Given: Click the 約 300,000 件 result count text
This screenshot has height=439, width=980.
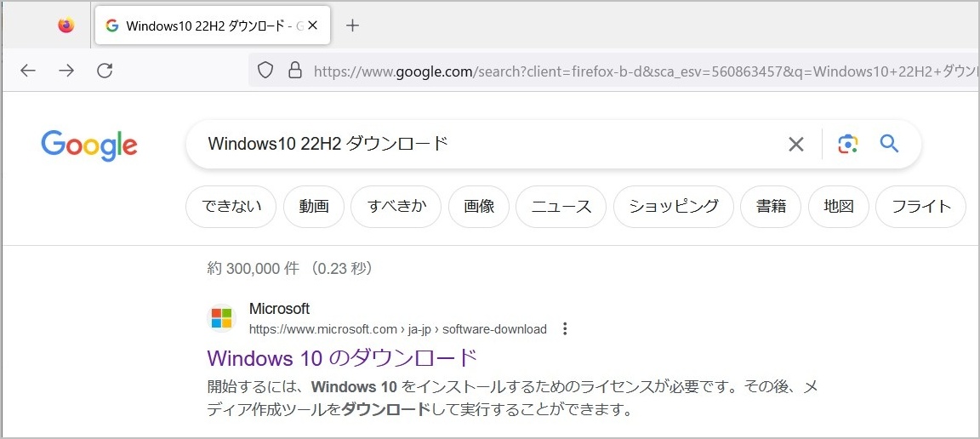Looking at the screenshot, I should tap(254, 269).
